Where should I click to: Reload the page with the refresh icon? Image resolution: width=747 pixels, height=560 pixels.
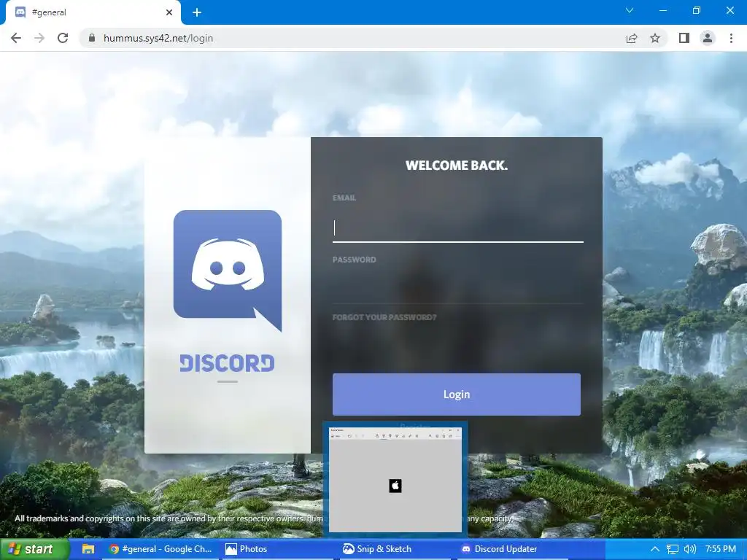point(63,38)
